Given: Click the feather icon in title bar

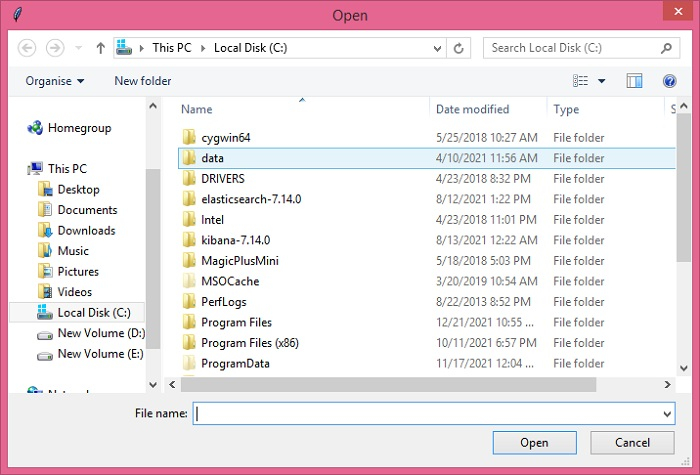Looking at the screenshot, I should (x=17, y=15).
